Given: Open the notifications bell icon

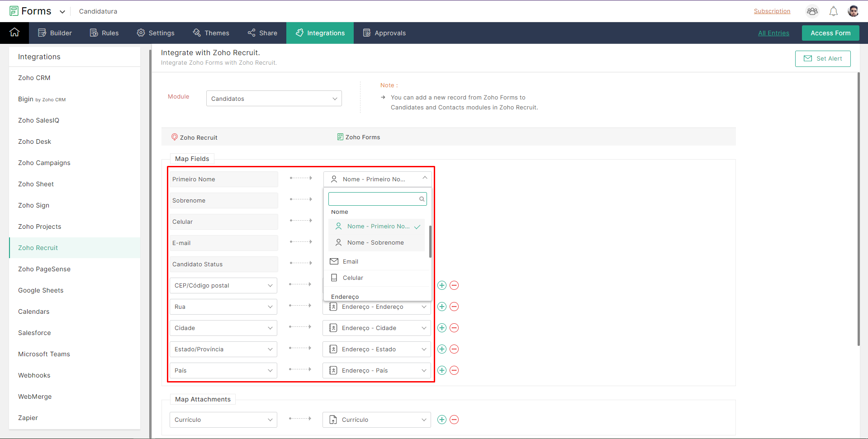Looking at the screenshot, I should click(833, 11).
